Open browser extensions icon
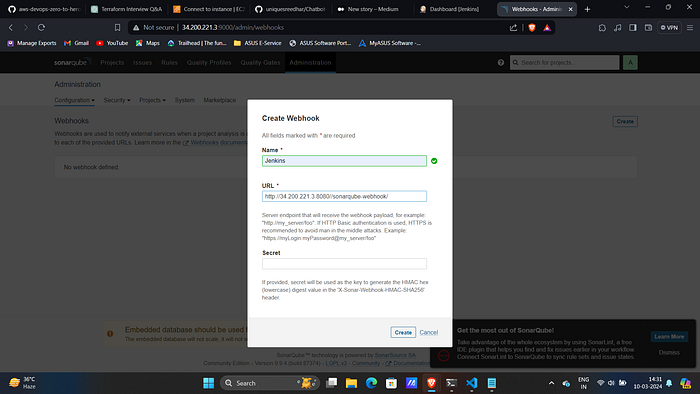700x394 pixels. click(602, 28)
